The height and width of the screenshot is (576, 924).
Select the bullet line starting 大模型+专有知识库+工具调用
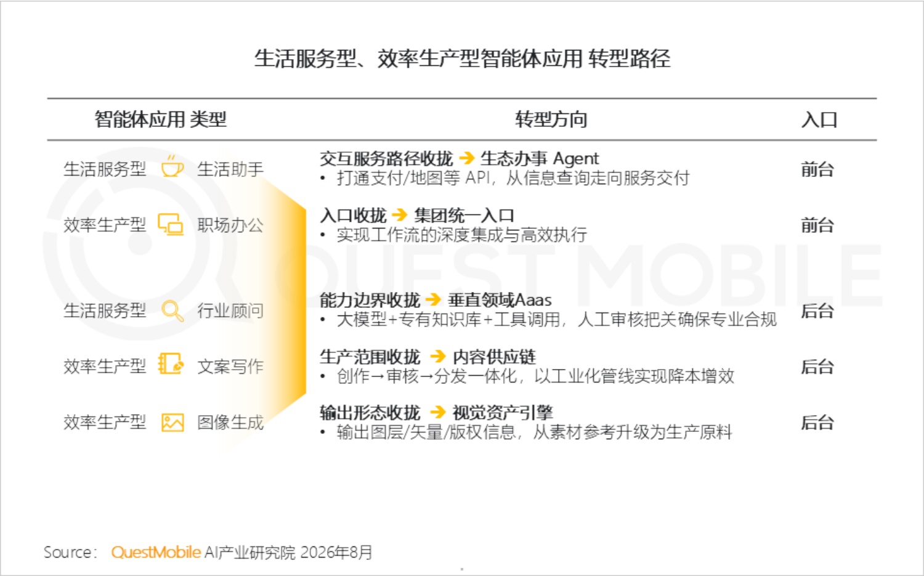pos(556,320)
